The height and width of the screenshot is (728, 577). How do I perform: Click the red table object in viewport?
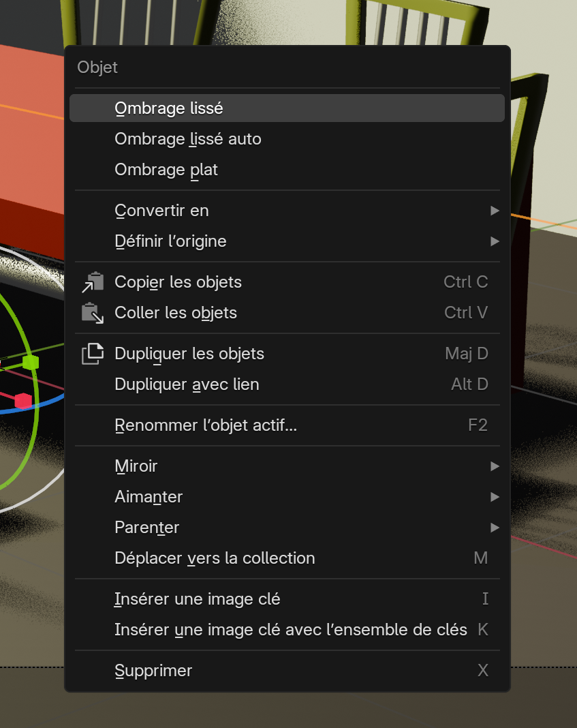31,136
